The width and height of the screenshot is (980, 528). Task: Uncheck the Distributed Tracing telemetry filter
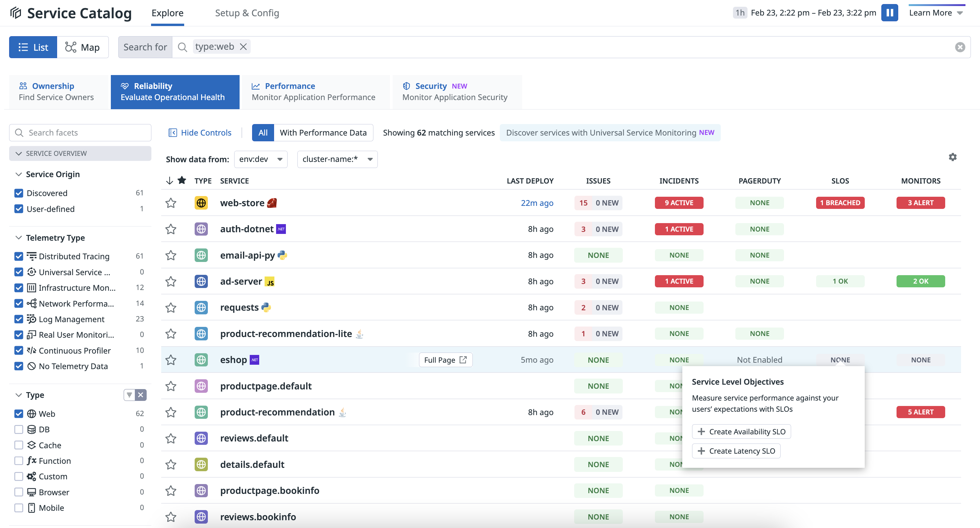point(19,256)
